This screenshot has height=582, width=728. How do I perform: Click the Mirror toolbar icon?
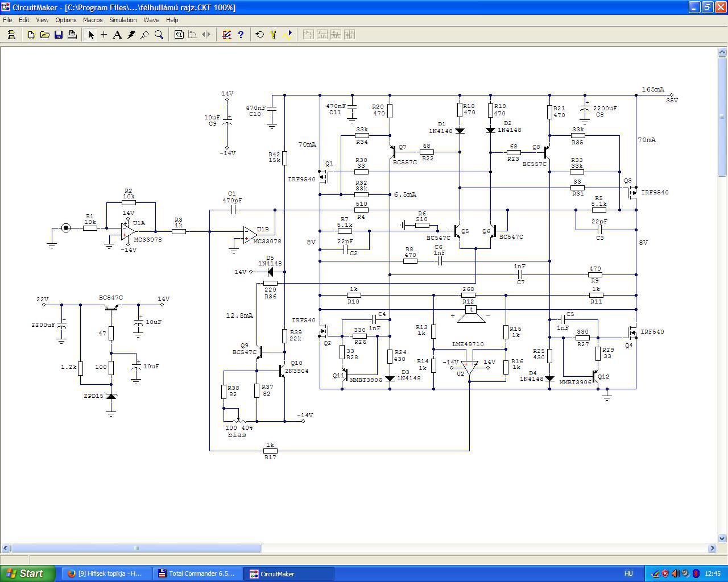(x=206, y=35)
